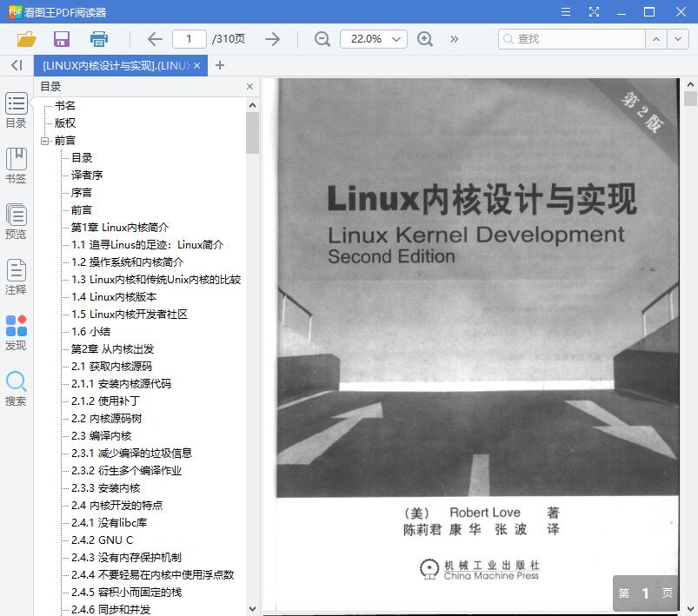Jump to 2.4.2 GNU C

click(x=103, y=540)
